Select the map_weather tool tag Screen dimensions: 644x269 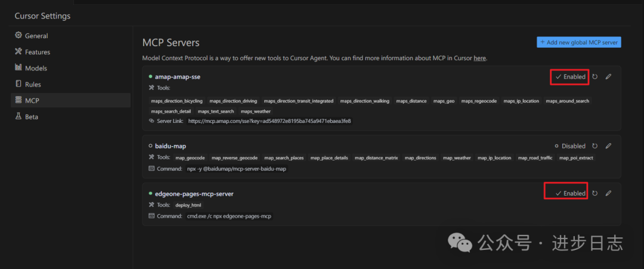[456, 157]
